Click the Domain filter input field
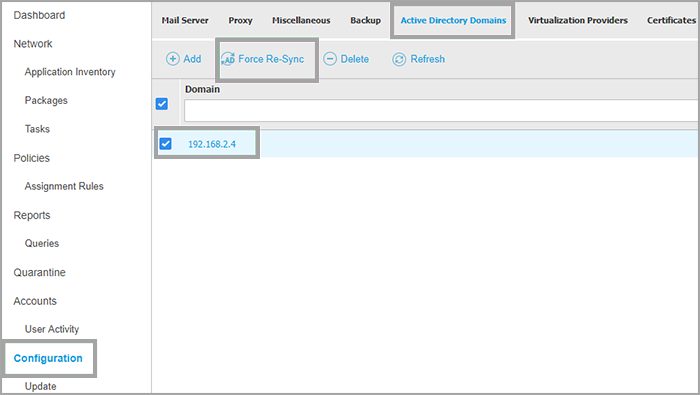Viewport: 700px width, 395px height. [x=441, y=110]
